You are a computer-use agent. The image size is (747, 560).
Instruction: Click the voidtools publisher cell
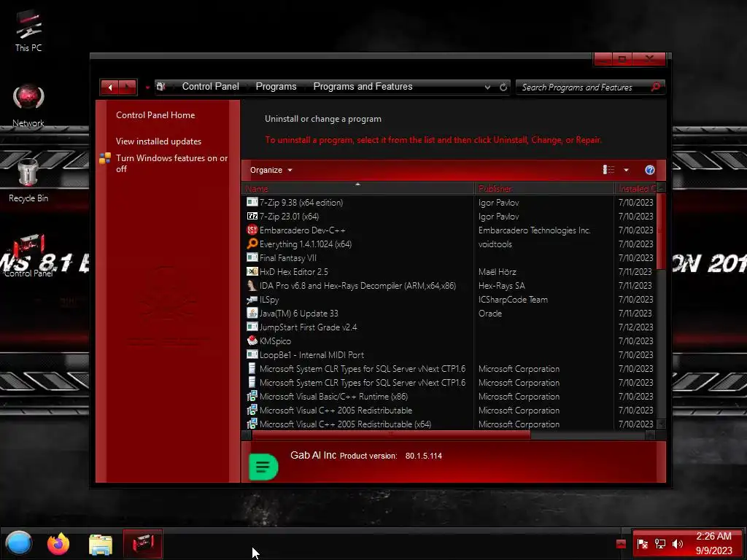click(x=495, y=244)
